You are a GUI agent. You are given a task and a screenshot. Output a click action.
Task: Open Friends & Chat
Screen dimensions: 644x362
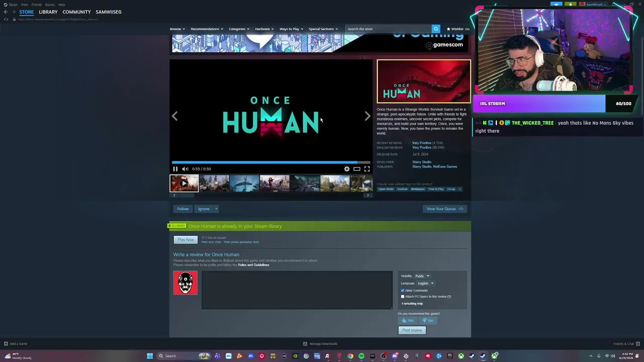coord(625,344)
